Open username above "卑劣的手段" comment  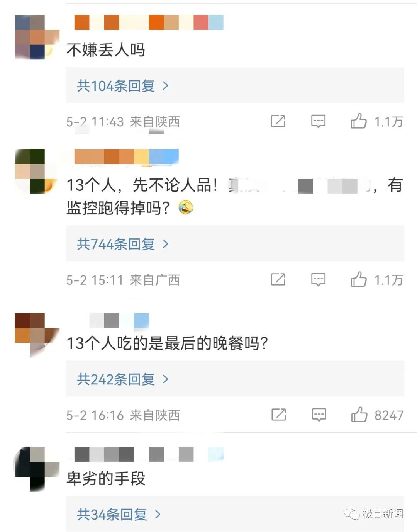click(149, 454)
